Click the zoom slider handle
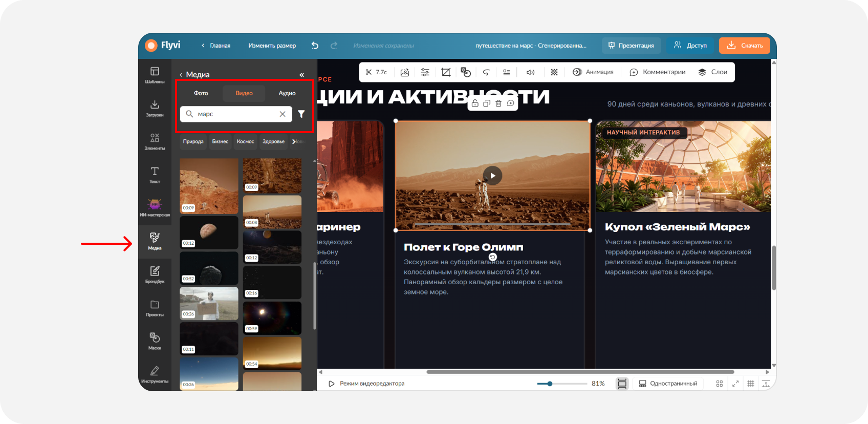868x424 pixels. pos(550,384)
